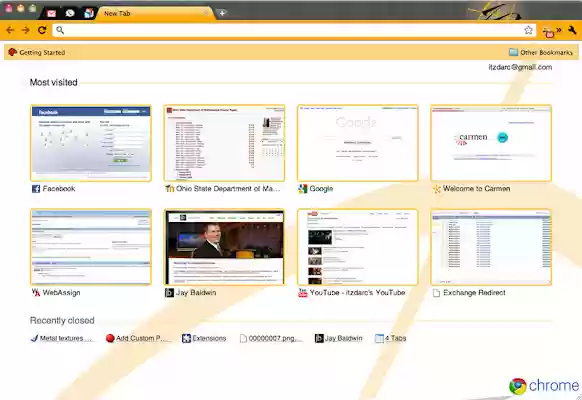This screenshot has height=400, width=582.
Task: Open the Ohio State Department thumbnail
Action: [225, 143]
